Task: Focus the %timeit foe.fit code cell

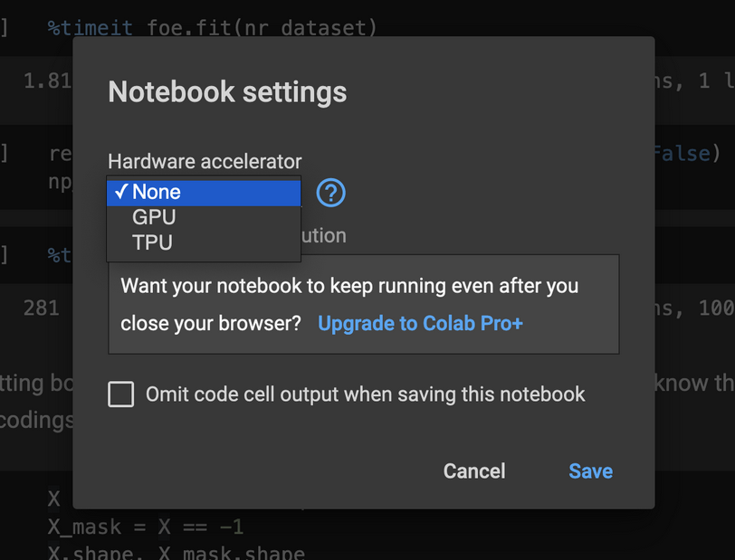Action: click(212, 28)
